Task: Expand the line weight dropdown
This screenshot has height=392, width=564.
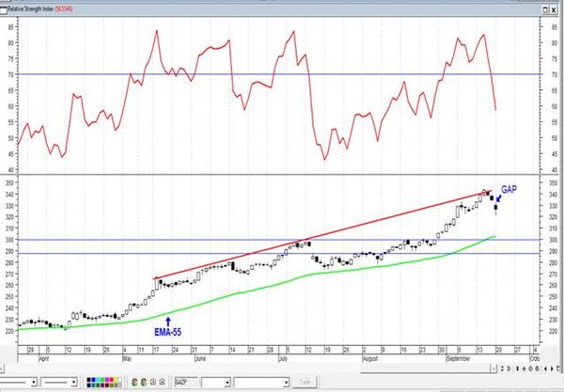Action: coord(73,382)
